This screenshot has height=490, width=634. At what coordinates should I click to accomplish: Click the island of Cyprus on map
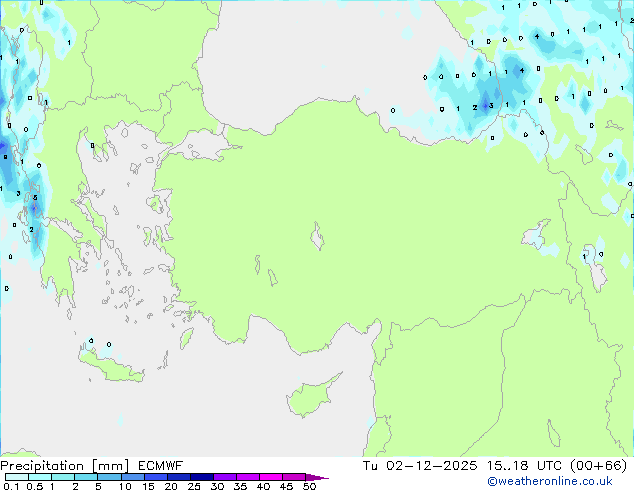coord(311,397)
